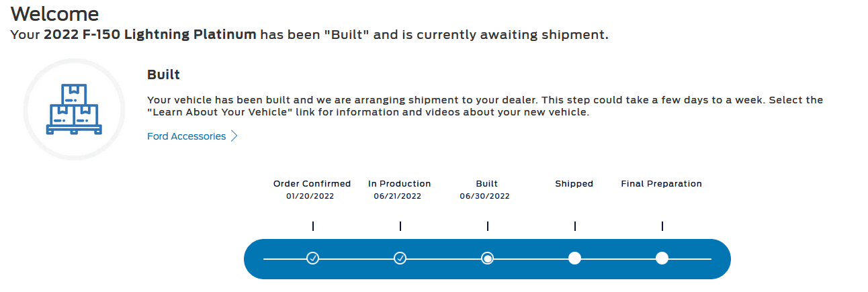Click the 06/30/2022 built date

tap(484, 197)
